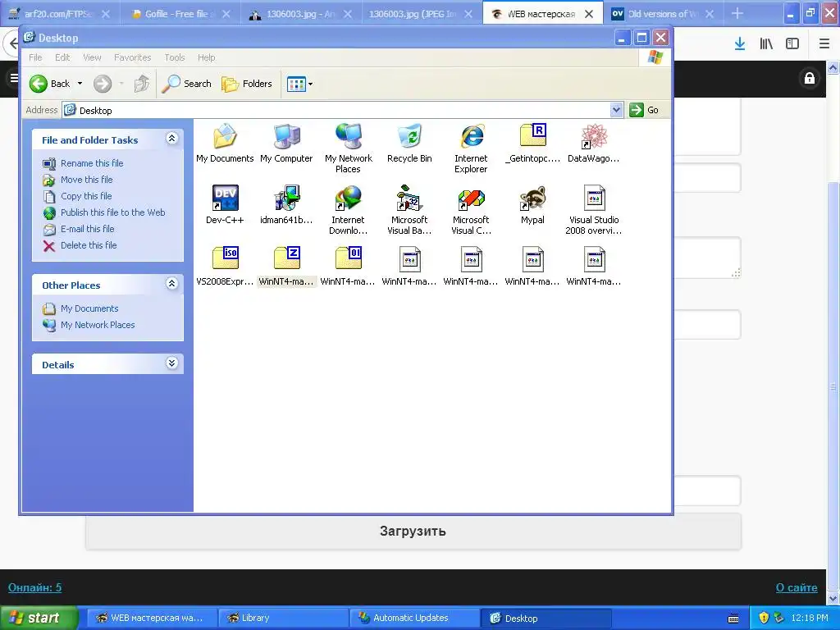Toggle the browser sidebar icon
The height and width of the screenshot is (630, 840).
[x=792, y=44]
